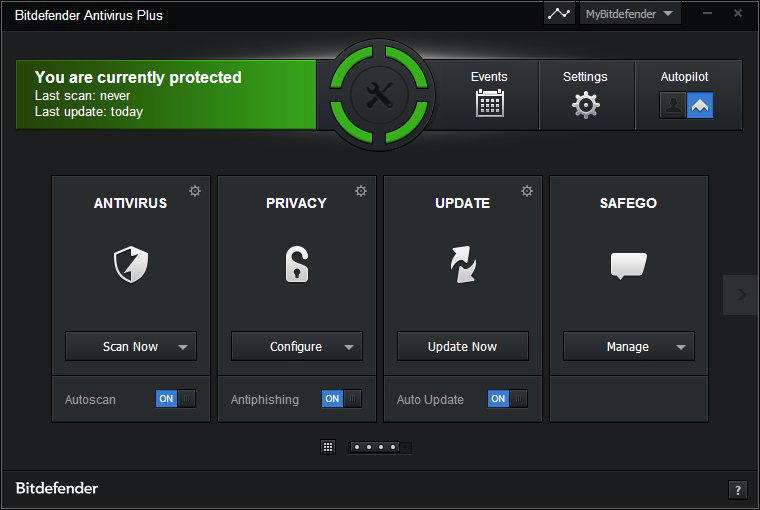Open the help question mark button
Viewport: 760px width, 510px height.
pos(738,490)
